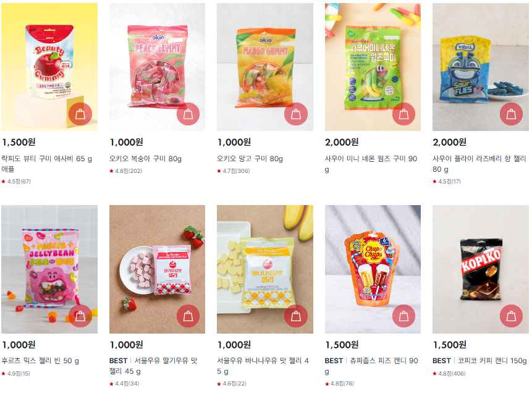Add Sour Flies jelly to cart
The image size is (532, 404).
click(512, 114)
